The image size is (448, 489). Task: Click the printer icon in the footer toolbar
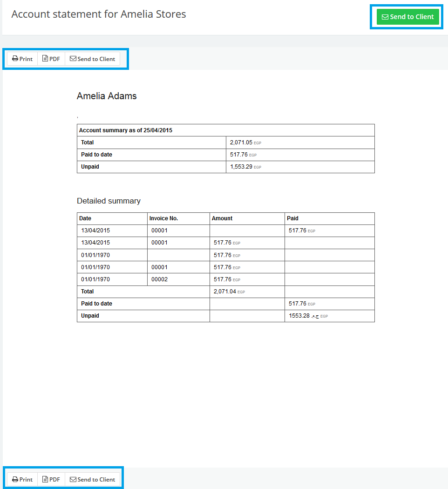click(15, 480)
